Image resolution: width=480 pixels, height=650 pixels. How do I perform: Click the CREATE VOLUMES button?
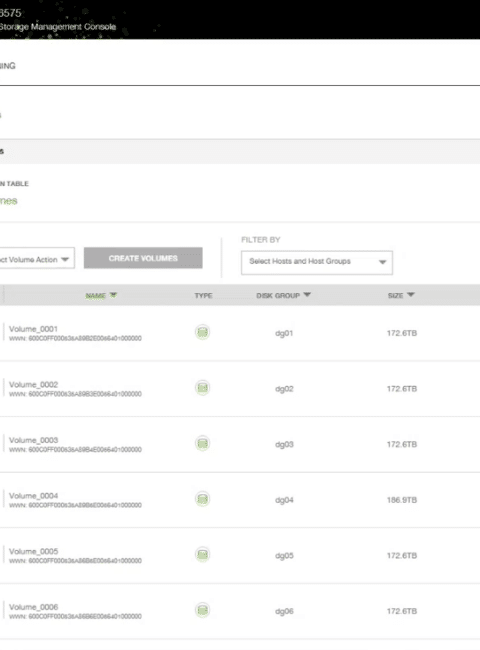143,258
